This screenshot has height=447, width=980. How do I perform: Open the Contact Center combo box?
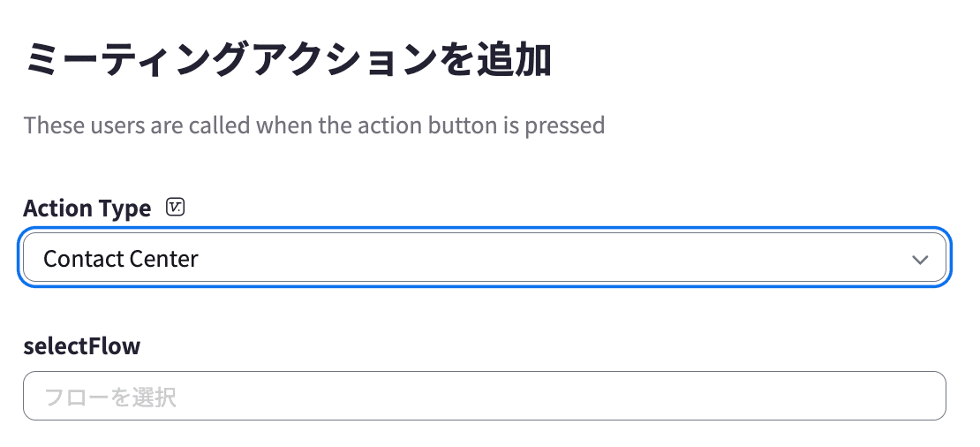485,258
